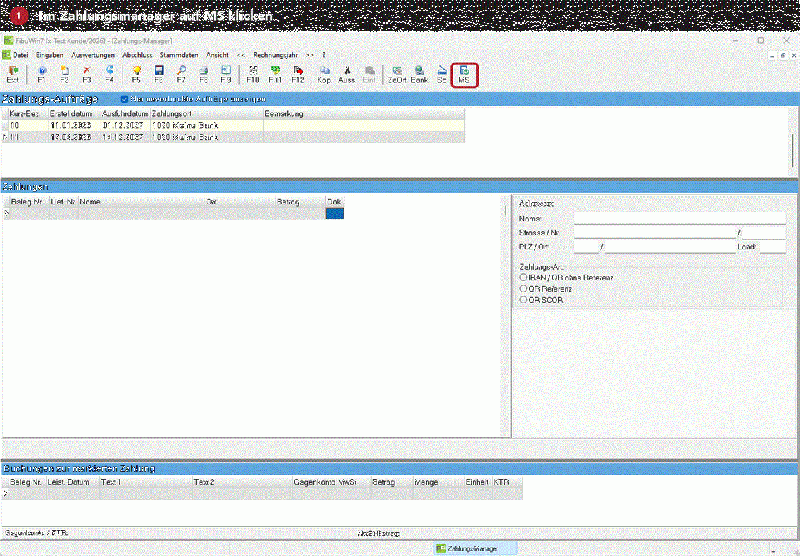
Task: Click the F10 toolbar icon
Action: [x=253, y=74]
